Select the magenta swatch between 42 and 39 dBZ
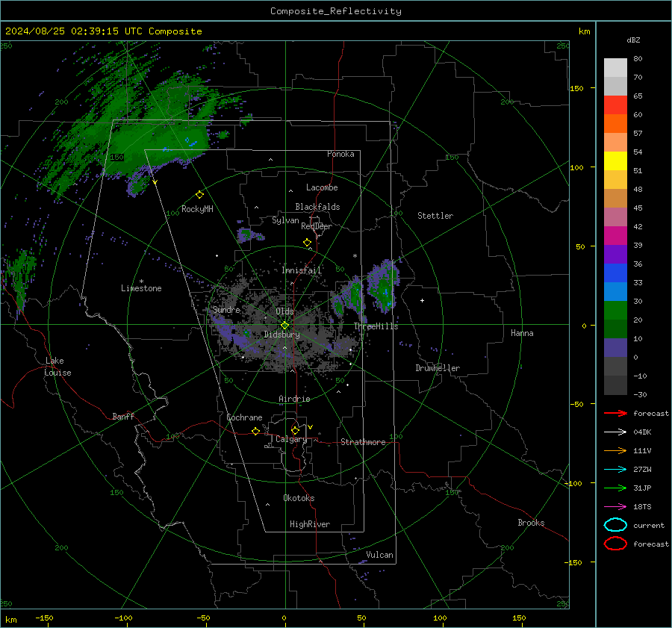This screenshot has height=628, width=672. point(615,236)
